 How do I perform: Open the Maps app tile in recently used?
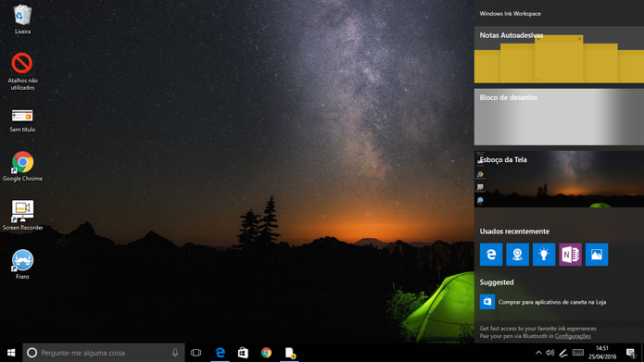click(x=517, y=255)
